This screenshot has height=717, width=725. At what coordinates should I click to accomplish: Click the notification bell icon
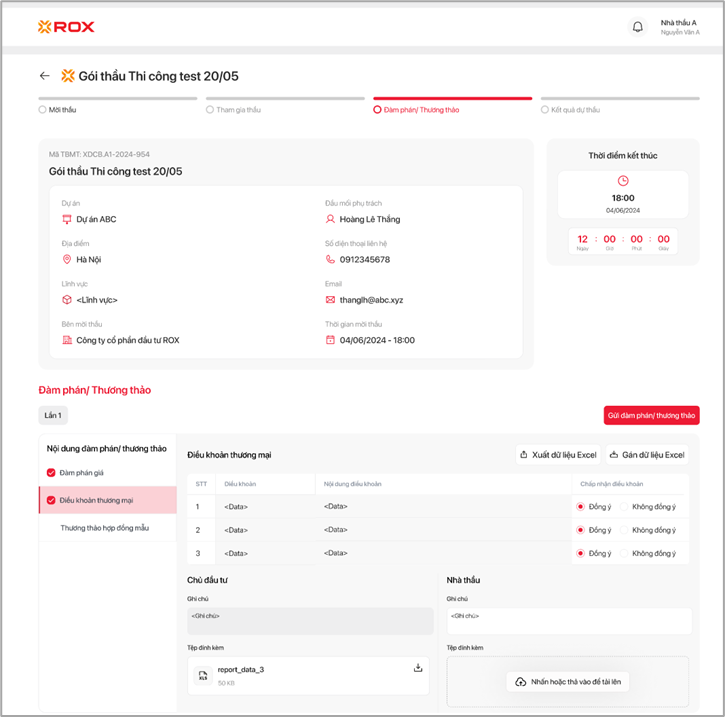click(x=638, y=27)
